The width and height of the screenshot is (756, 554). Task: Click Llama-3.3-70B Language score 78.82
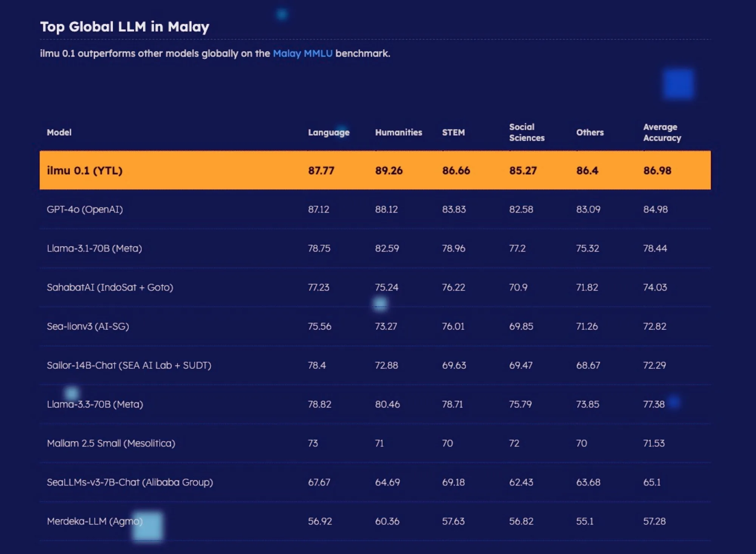(x=319, y=404)
